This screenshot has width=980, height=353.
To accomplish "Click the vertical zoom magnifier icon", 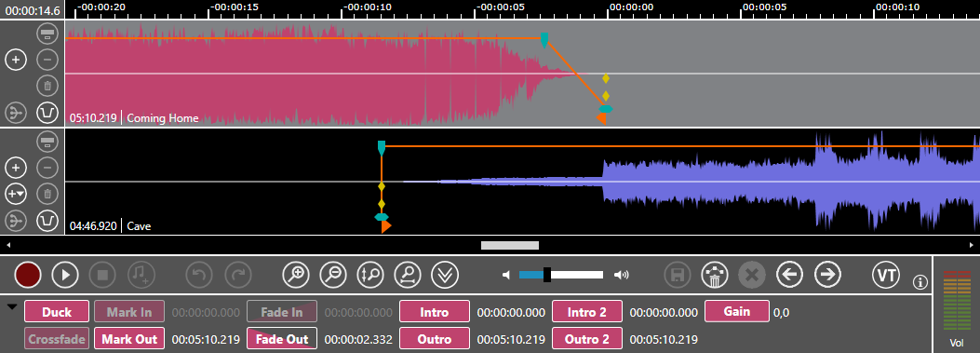I will pos(370,274).
